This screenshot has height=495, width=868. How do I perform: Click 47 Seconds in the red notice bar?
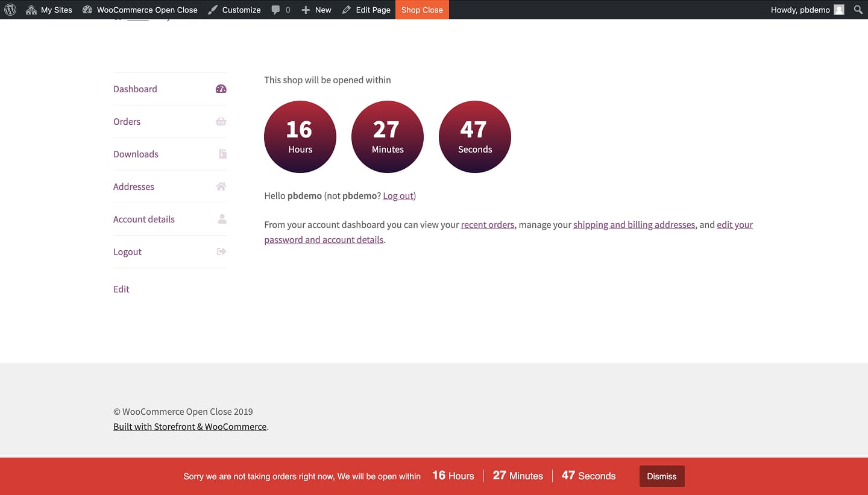(588, 476)
